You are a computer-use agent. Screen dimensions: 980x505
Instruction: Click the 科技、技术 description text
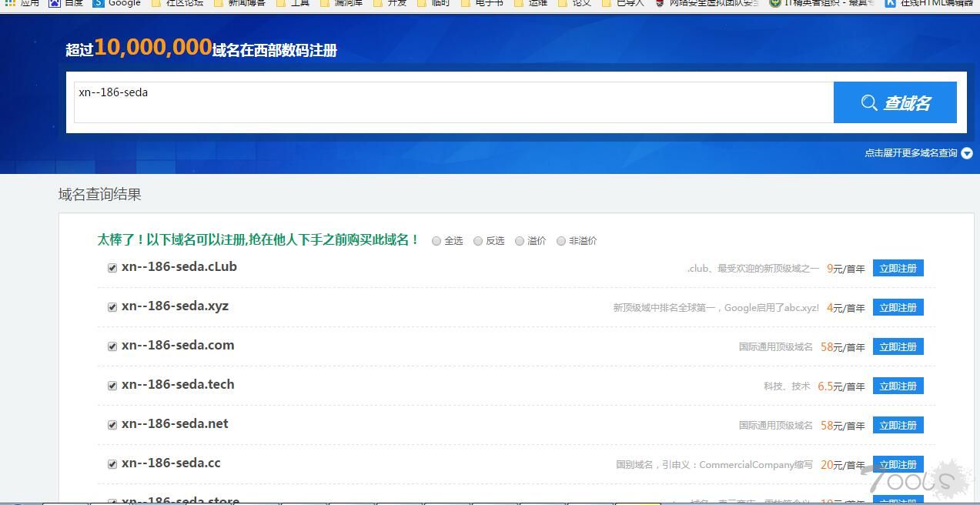click(787, 386)
